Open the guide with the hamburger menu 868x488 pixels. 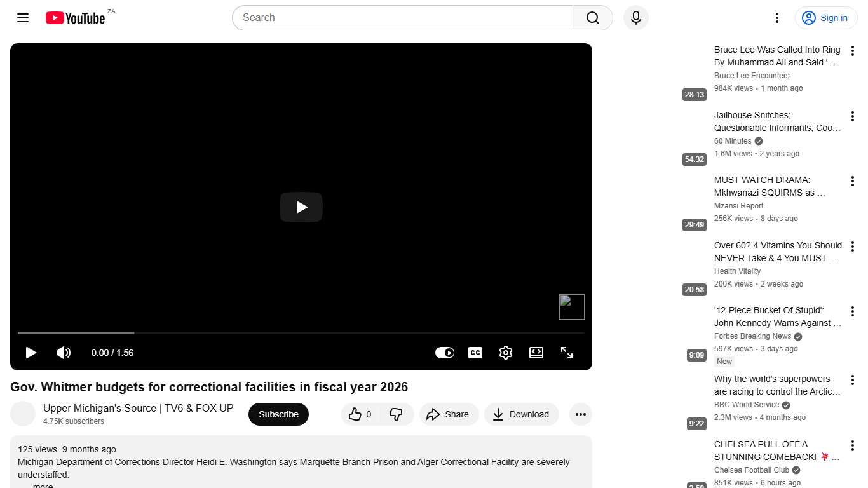(x=22, y=18)
